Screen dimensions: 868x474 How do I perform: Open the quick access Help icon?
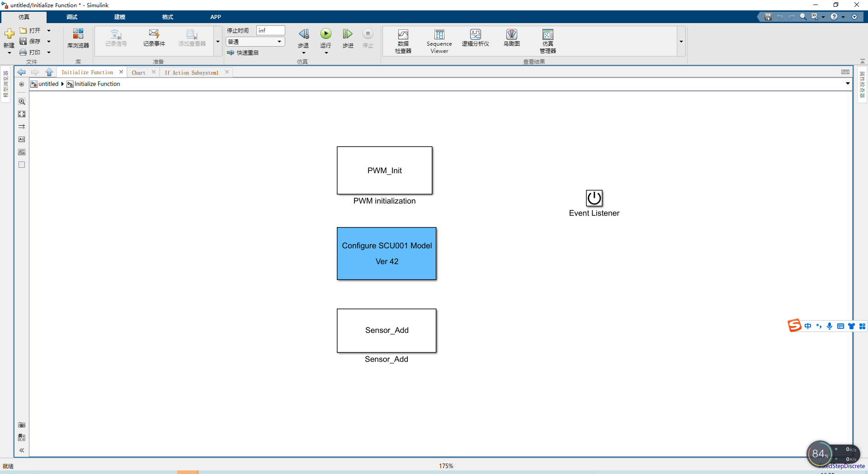click(x=834, y=17)
